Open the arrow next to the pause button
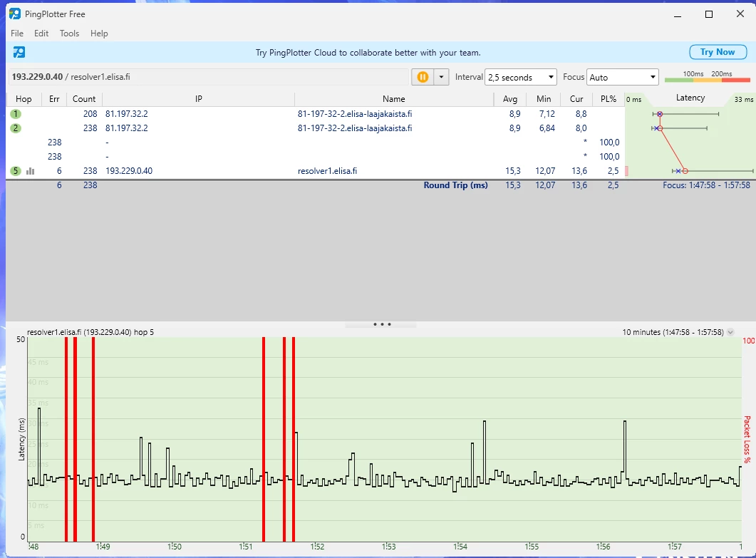 click(x=441, y=77)
